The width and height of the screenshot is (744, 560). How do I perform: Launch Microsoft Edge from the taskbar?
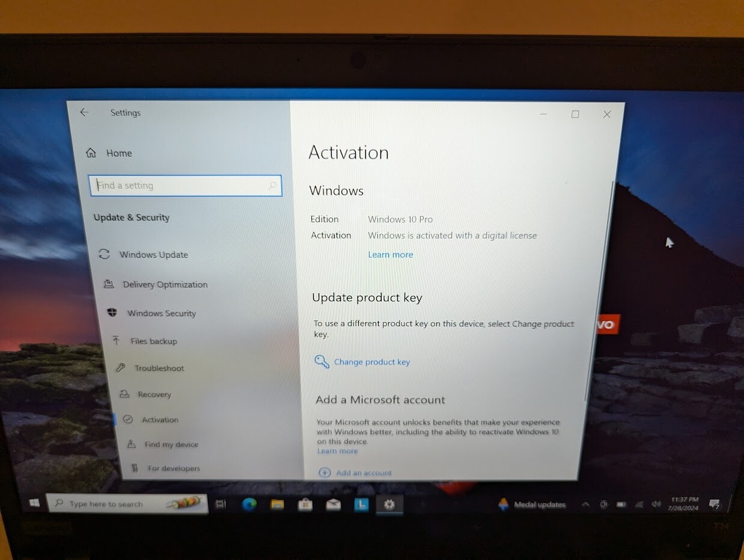click(249, 504)
